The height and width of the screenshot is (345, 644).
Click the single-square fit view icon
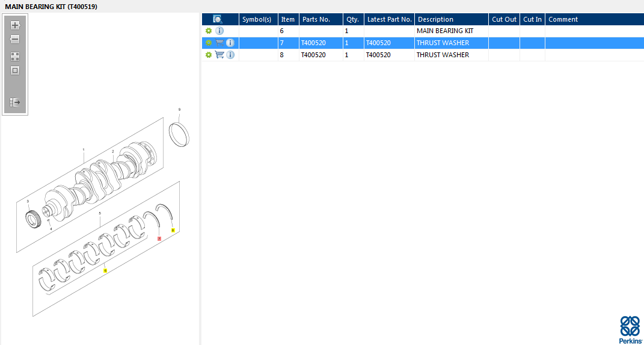pyautogui.click(x=15, y=70)
